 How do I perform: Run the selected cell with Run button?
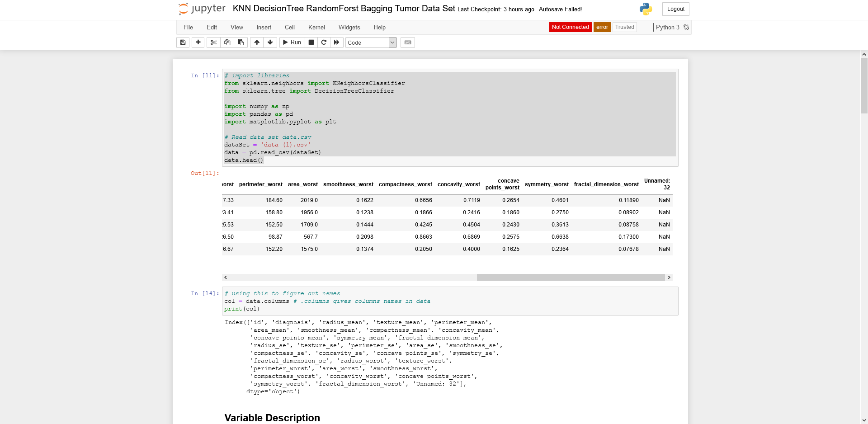pyautogui.click(x=292, y=42)
